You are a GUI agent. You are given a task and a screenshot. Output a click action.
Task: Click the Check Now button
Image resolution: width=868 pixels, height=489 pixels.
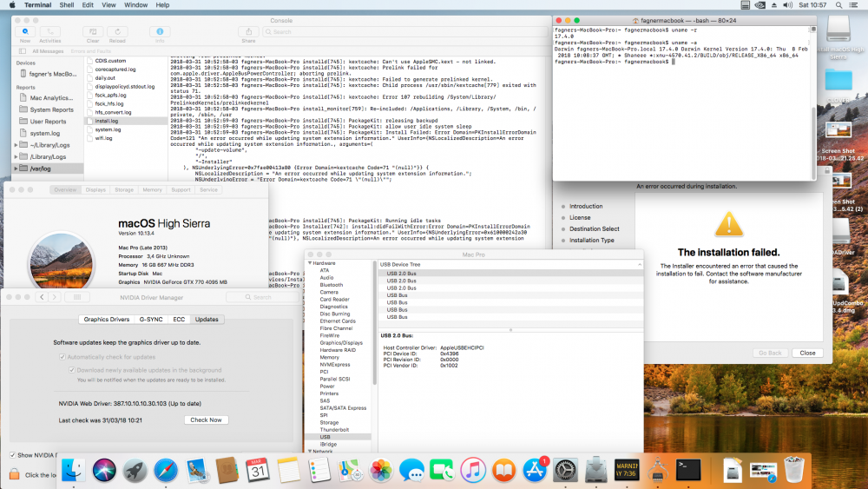206,420
